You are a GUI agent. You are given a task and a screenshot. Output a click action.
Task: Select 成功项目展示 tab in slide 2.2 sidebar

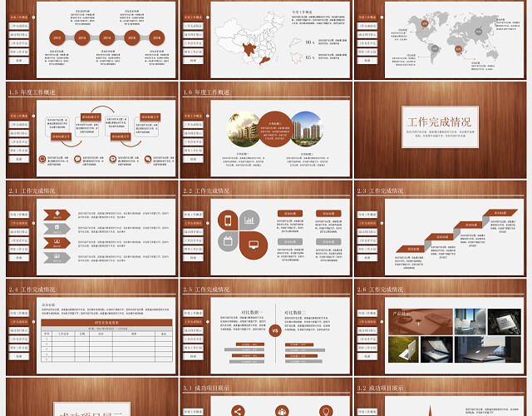point(193,231)
